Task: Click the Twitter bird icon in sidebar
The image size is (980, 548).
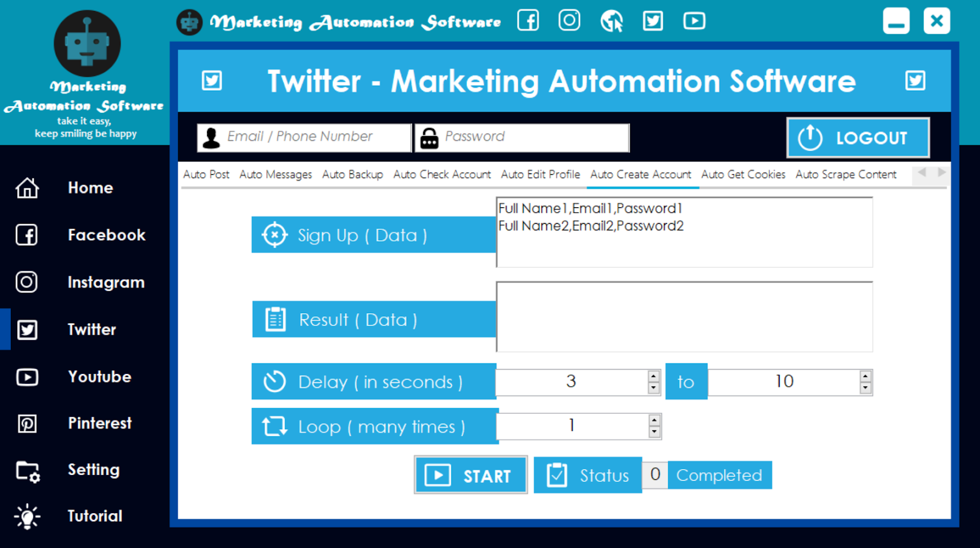Action: 27,330
